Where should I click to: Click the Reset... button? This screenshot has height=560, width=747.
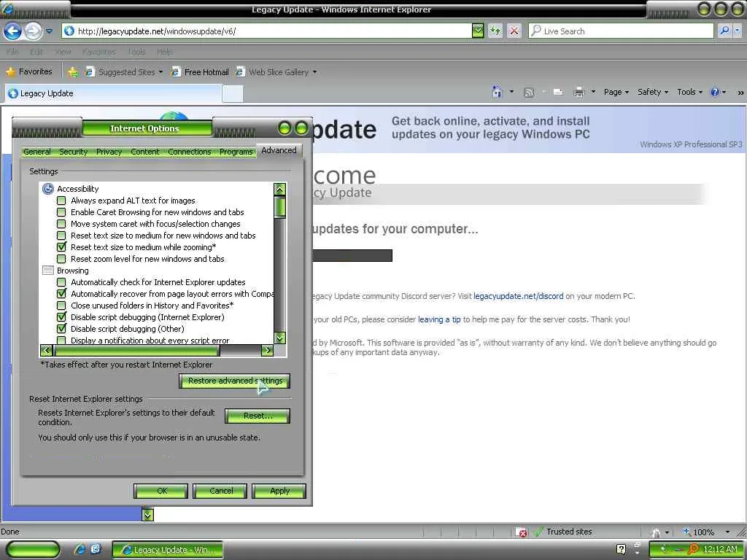[258, 415]
